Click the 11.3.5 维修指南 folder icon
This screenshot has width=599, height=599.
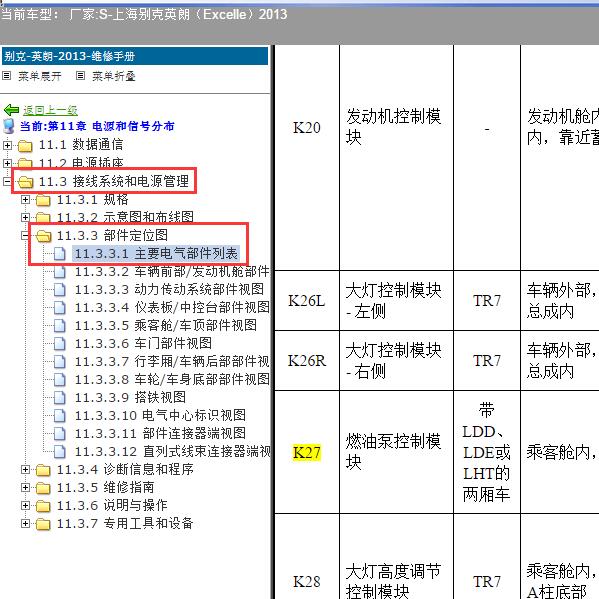click(43, 488)
